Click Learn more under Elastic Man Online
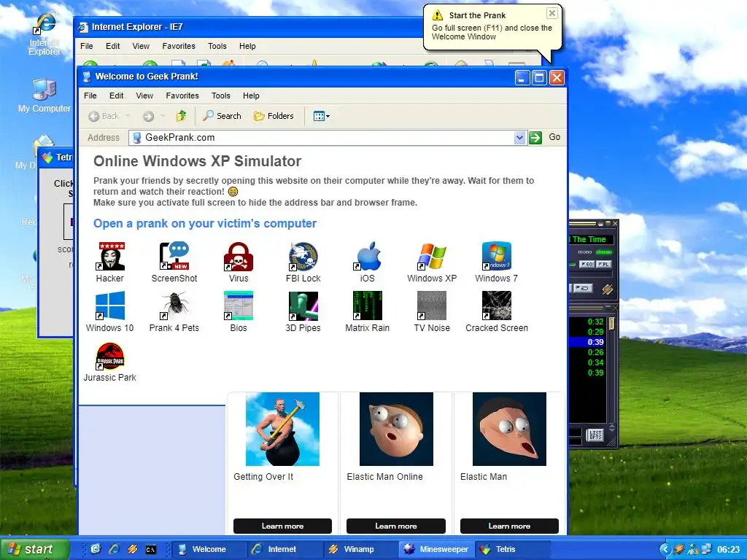747x560 pixels. tap(396, 526)
